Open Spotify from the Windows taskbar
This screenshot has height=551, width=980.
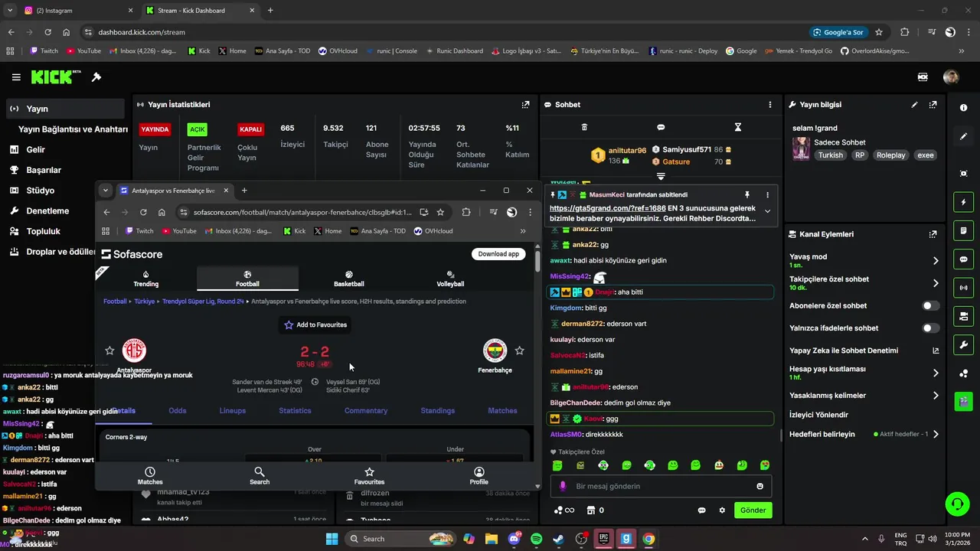pos(536,539)
